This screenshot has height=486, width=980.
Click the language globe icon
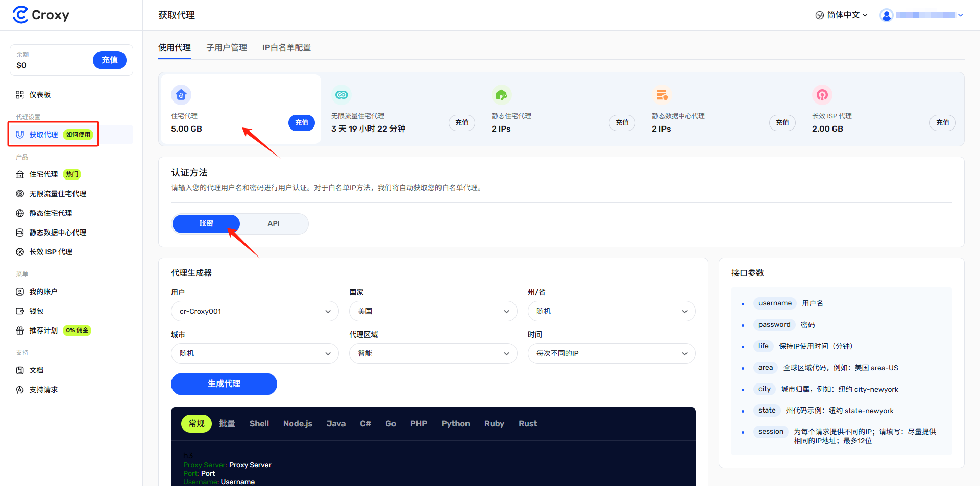[820, 15]
